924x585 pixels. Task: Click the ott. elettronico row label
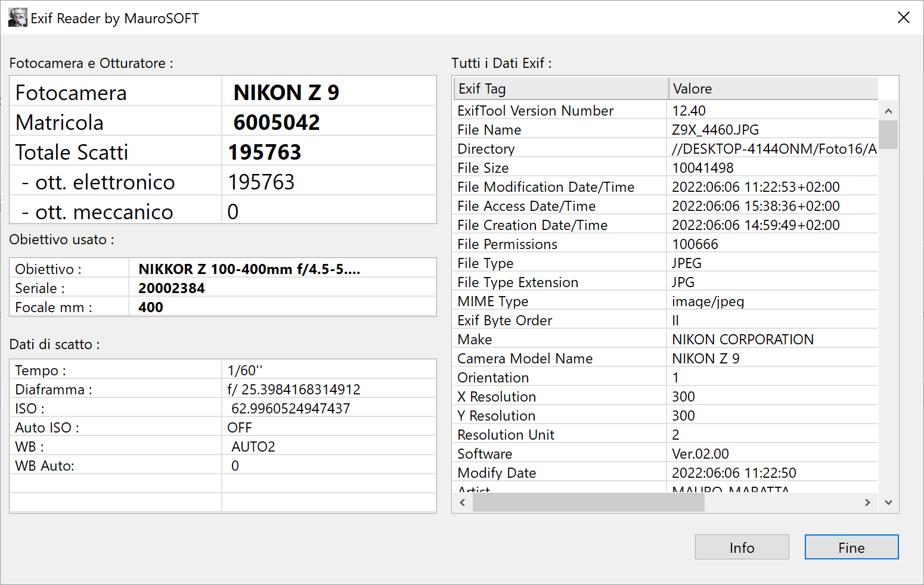(98, 182)
